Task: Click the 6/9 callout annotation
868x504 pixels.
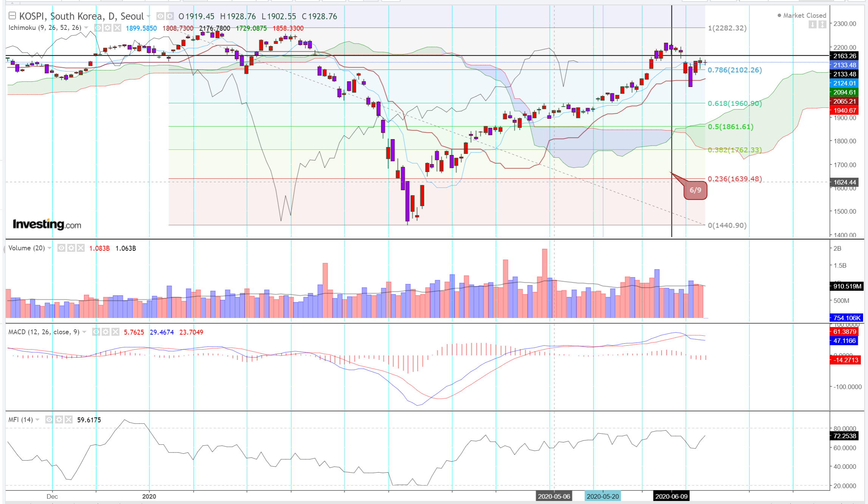Action: 695,190
